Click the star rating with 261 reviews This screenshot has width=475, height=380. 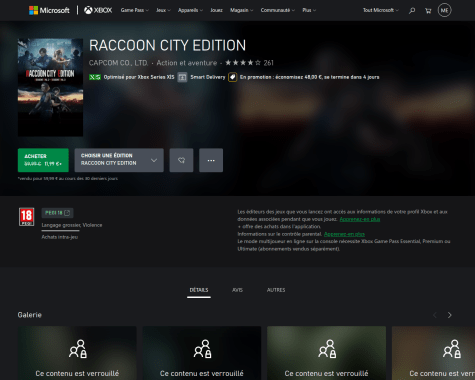coord(249,63)
